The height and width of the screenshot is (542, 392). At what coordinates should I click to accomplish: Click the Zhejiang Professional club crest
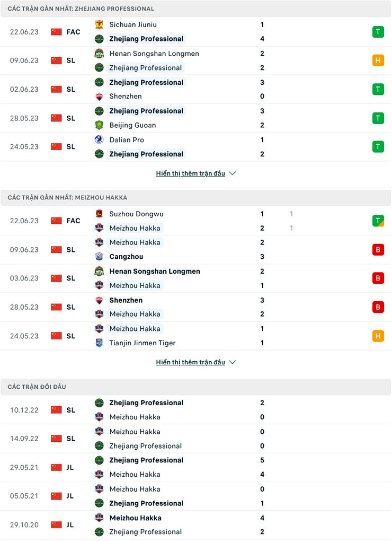tap(99, 39)
